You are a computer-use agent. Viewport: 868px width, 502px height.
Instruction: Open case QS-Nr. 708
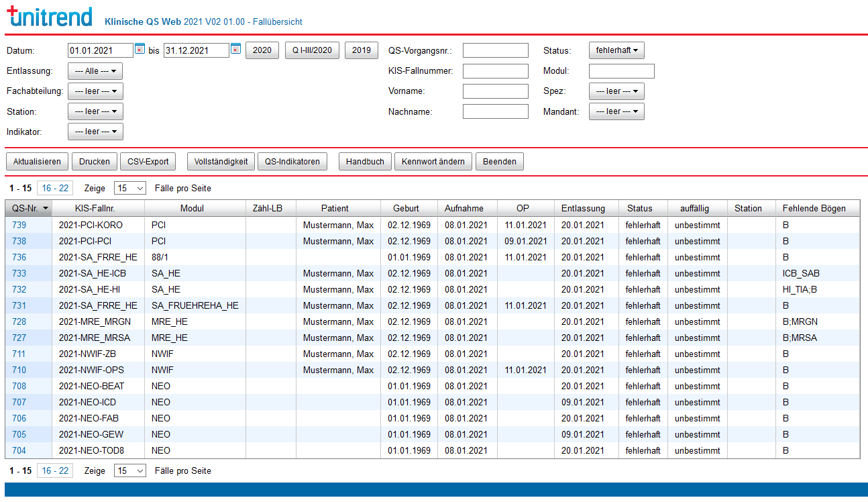[19, 386]
